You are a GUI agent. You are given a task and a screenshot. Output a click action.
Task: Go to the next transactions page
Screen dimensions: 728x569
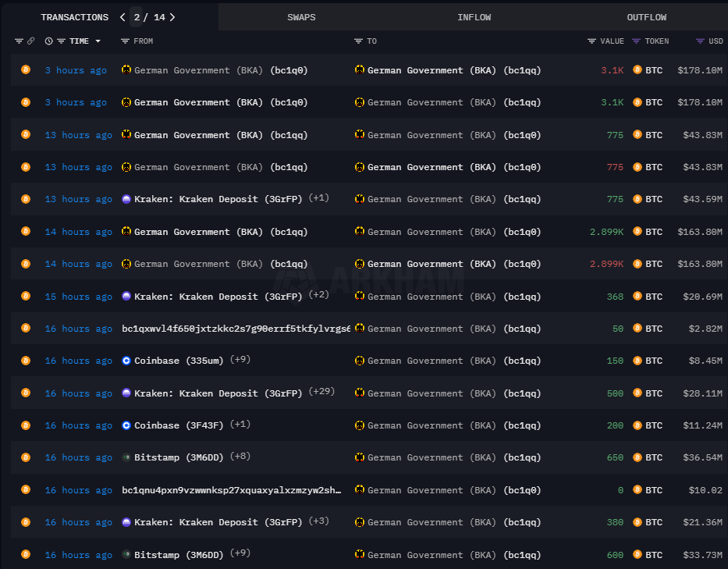point(172,17)
